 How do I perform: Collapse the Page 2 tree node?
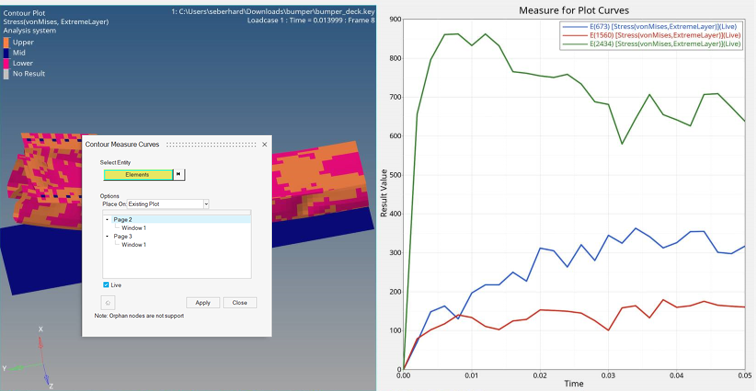[107, 219]
